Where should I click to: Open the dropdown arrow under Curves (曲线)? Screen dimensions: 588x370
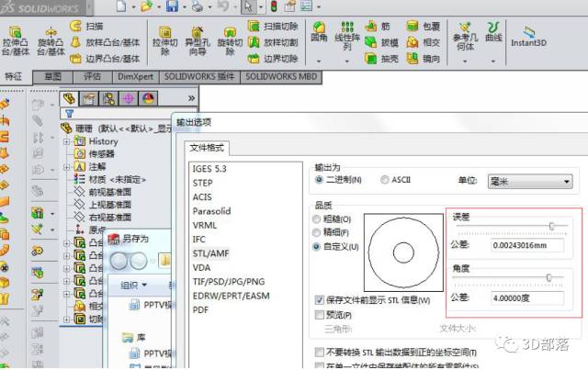(x=493, y=62)
